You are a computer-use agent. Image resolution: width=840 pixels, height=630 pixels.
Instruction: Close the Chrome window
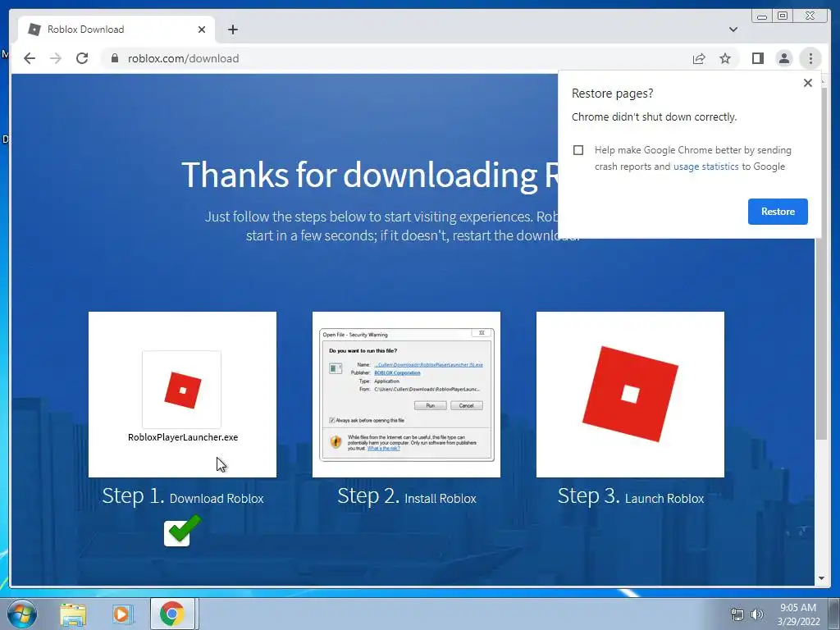810,16
